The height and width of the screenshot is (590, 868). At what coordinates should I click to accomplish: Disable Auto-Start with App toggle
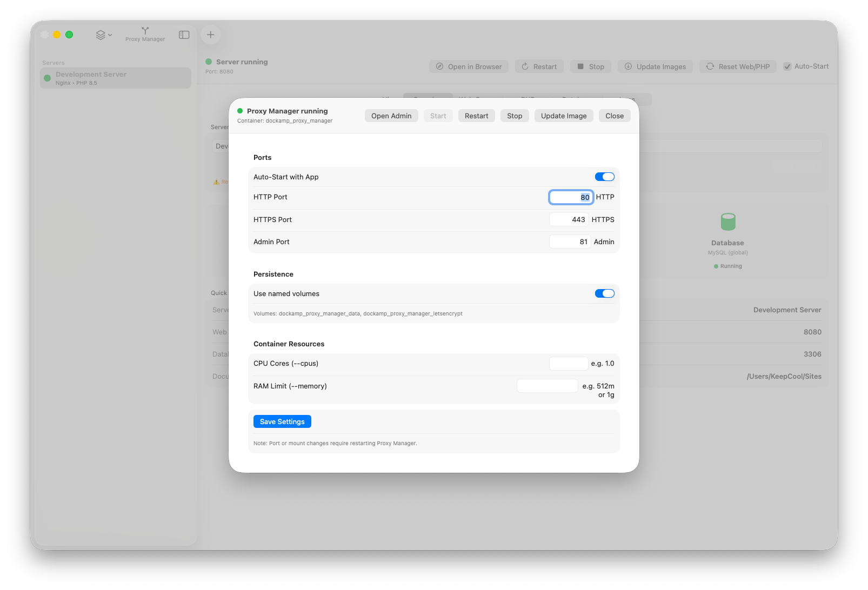pyautogui.click(x=604, y=176)
